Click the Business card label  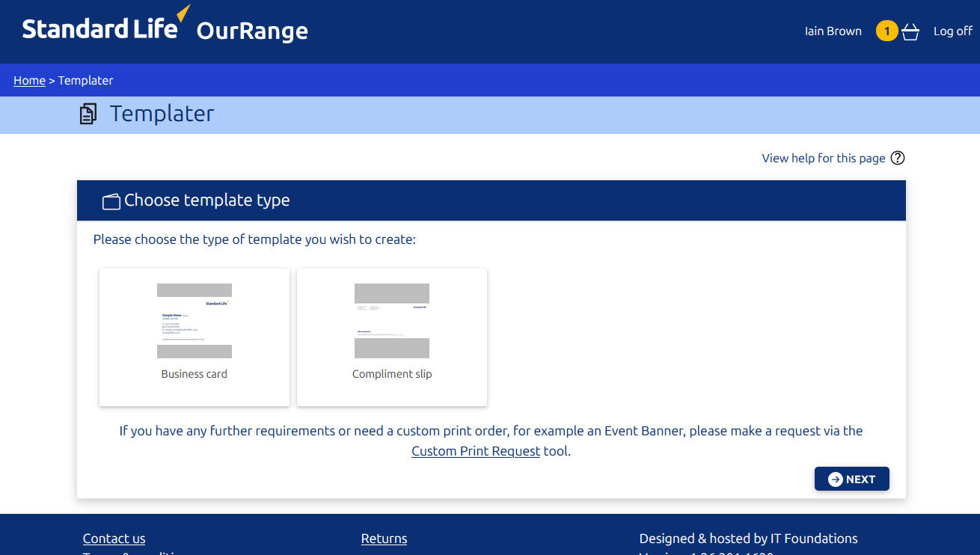tap(194, 374)
